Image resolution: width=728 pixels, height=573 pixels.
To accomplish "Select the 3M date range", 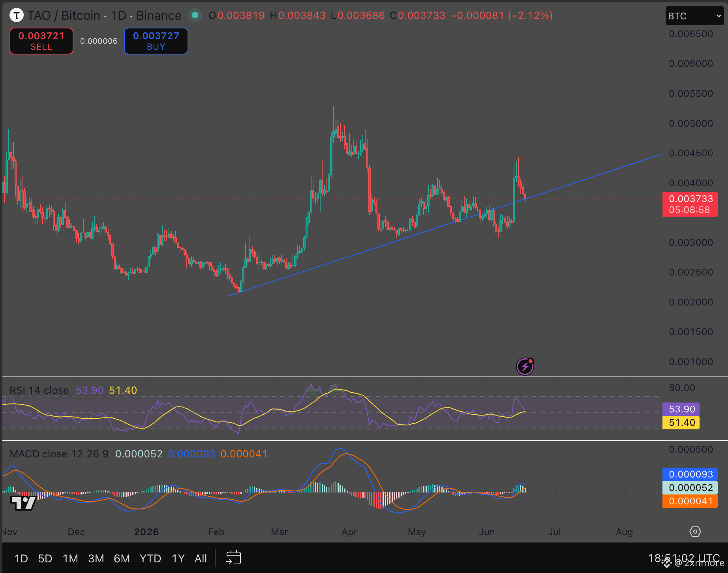I will (96, 558).
